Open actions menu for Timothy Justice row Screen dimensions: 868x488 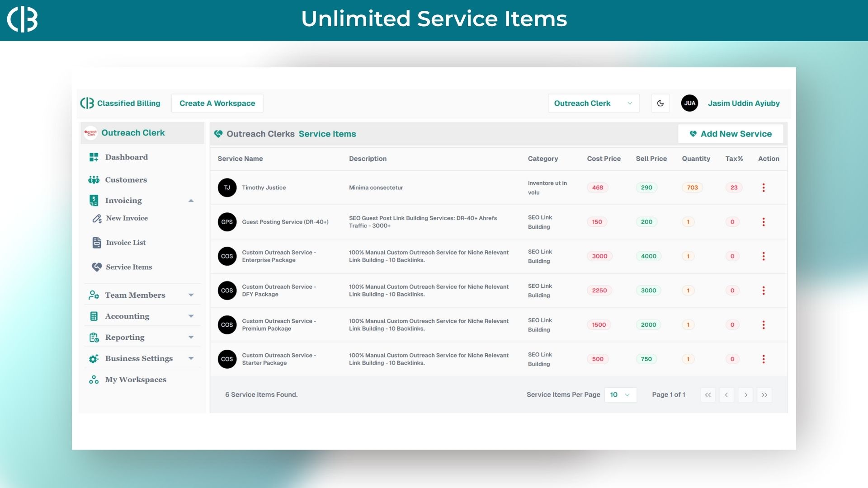click(x=764, y=188)
